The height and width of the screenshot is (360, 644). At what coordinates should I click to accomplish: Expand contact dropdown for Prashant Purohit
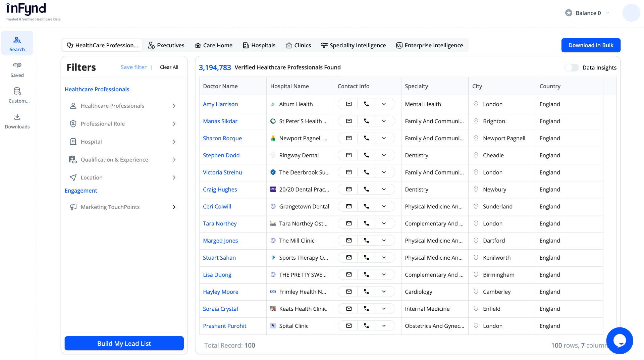384,326
